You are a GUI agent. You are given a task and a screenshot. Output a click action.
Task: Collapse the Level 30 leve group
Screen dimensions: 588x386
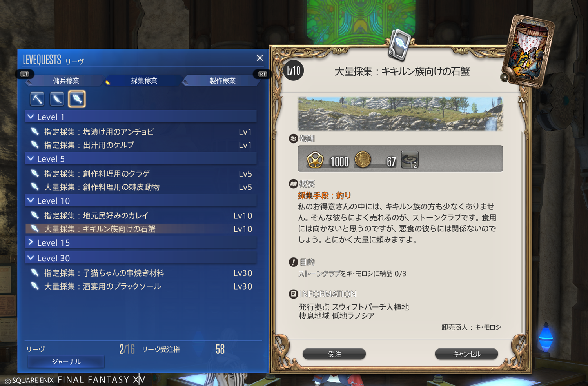[x=141, y=258]
